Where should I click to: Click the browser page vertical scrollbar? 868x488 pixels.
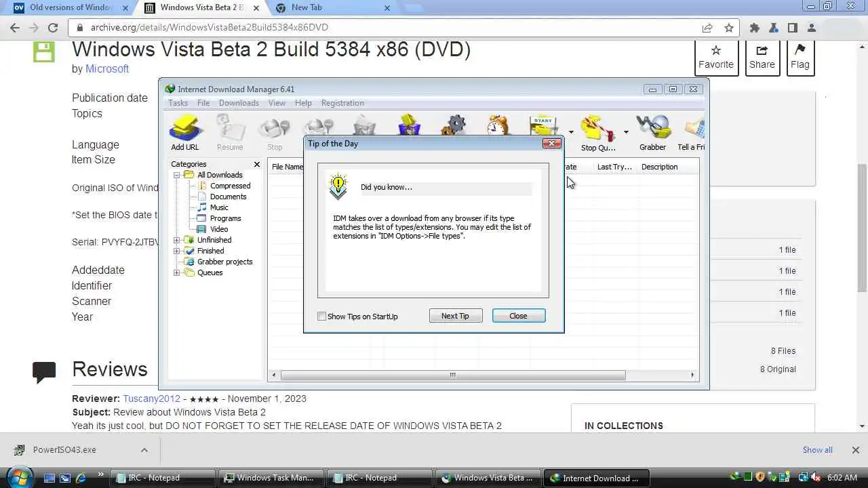(x=862, y=227)
